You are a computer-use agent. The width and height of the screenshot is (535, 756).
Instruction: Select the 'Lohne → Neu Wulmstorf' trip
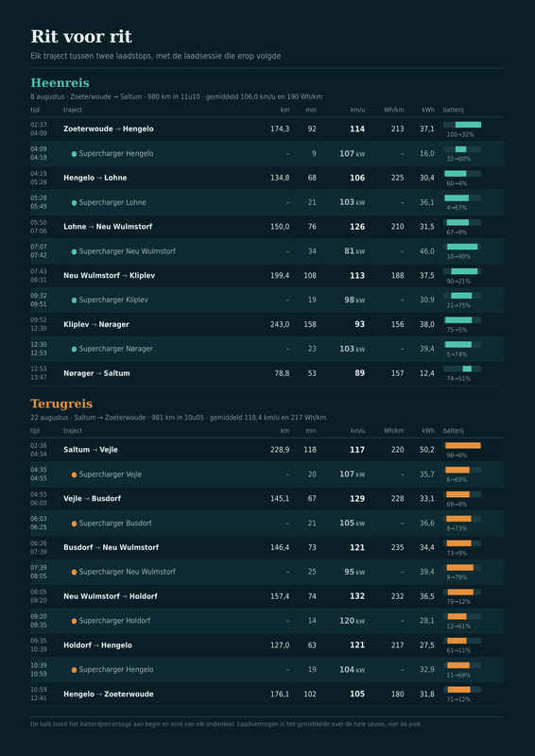(x=267, y=227)
